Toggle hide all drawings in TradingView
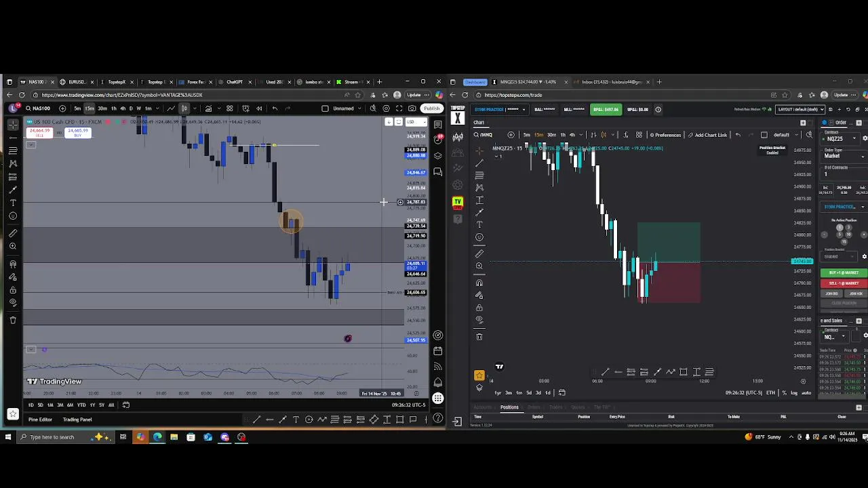Viewport: 868px width, 488px height. click(13, 302)
